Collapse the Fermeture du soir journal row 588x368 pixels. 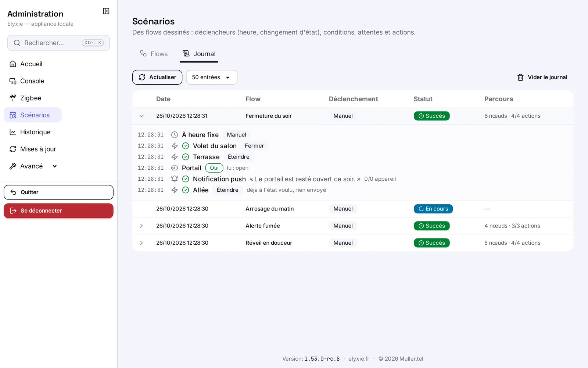(141, 116)
